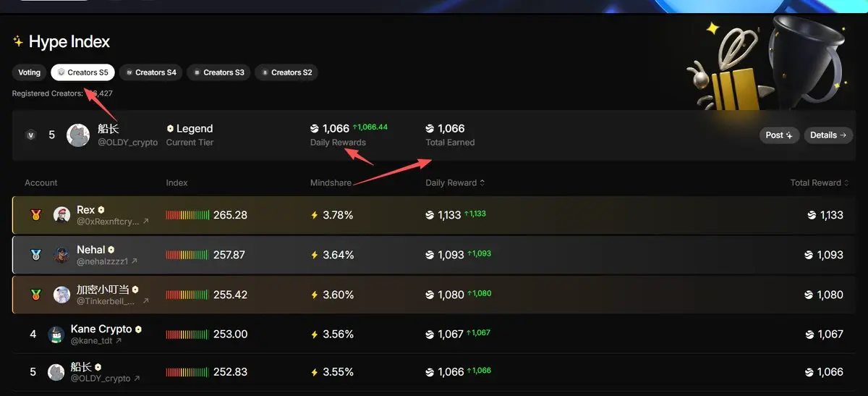
Task: Open Details for 船长 summary card
Action: pyautogui.click(x=828, y=135)
